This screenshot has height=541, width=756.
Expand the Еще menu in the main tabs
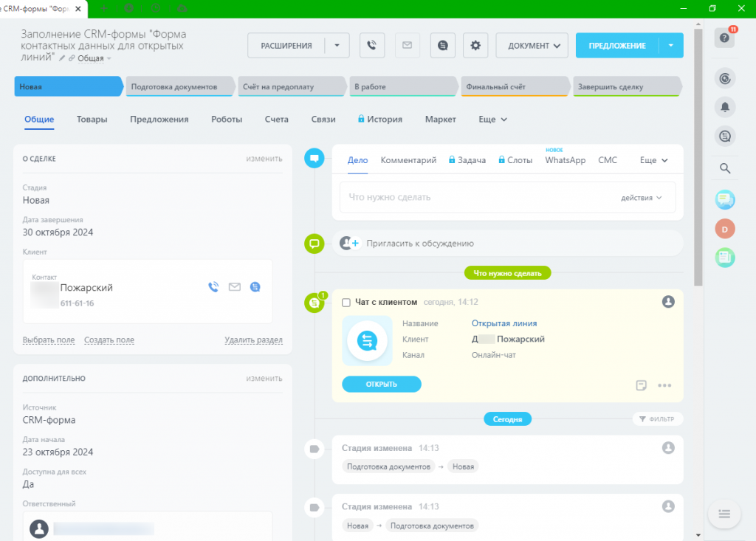coord(492,119)
